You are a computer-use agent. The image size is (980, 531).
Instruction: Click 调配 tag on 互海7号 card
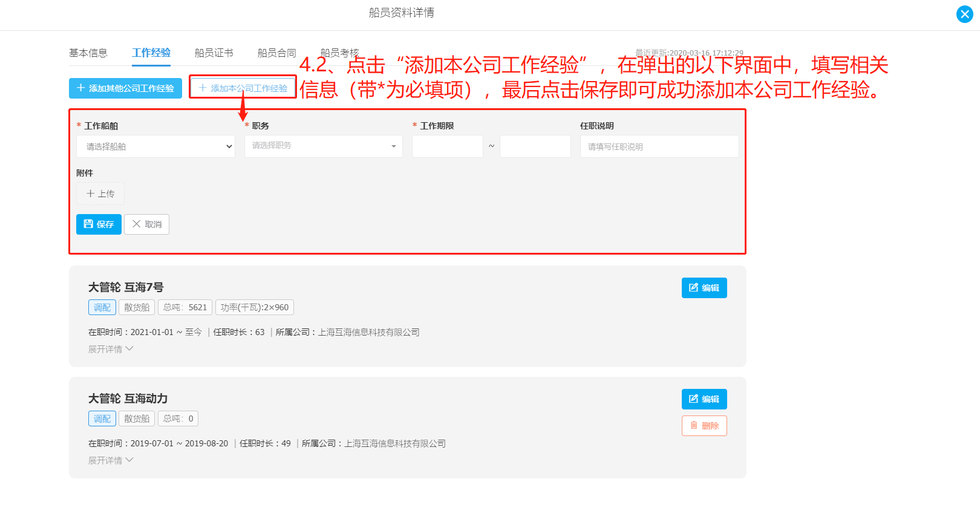pos(102,307)
